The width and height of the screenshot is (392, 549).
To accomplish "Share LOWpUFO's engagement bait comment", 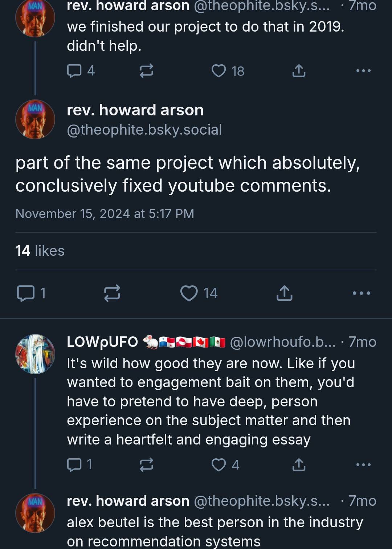I will (x=298, y=464).
